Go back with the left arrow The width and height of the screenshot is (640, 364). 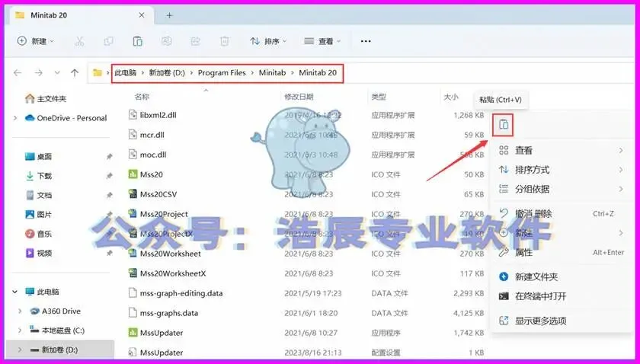point(18,72)
